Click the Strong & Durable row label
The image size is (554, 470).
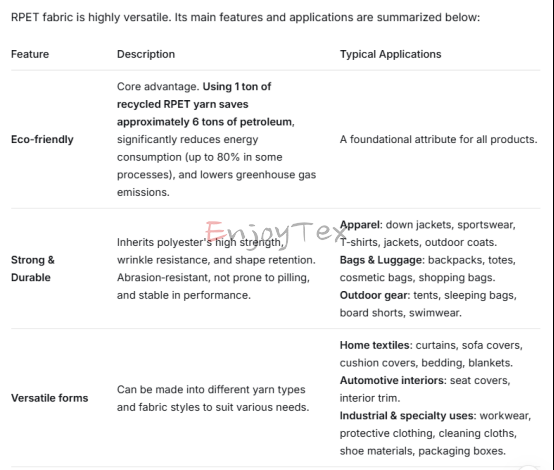click(33, 269)
